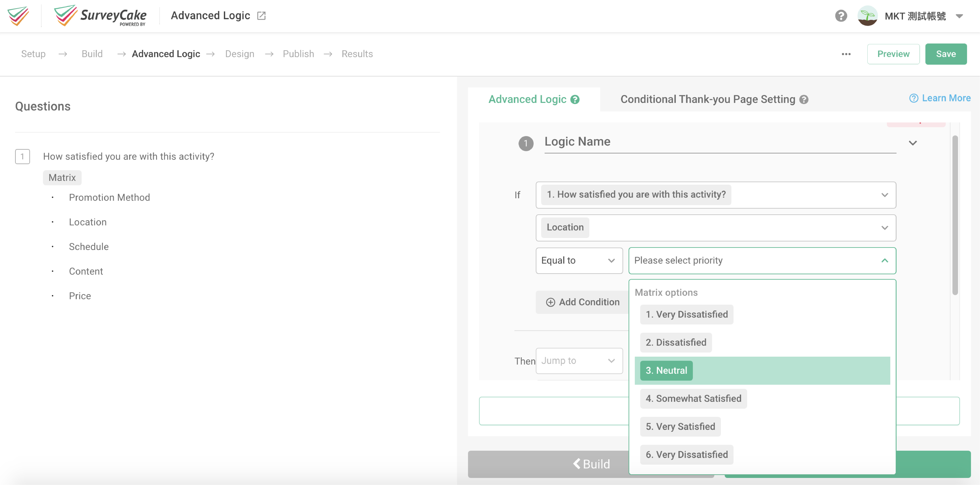Open the more options ellipsis menu
This screenshot has height=485, width=980.
point(846,54)
